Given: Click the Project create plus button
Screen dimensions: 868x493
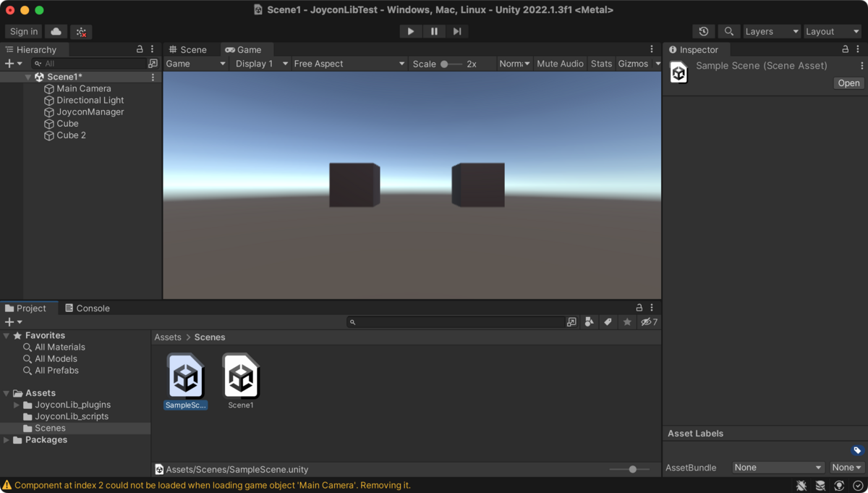Looking at the screenshot, I should tap(14, 322).
